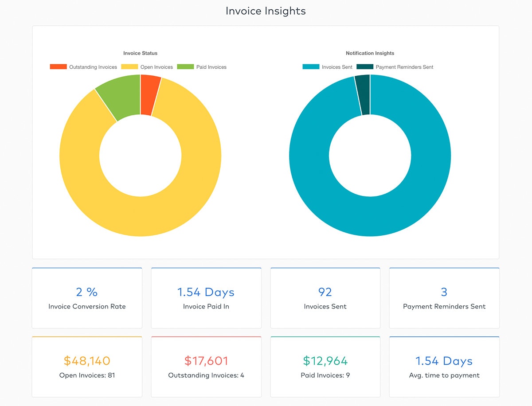Select the orange outstanding slice of Invoice Status

(149, 95)
